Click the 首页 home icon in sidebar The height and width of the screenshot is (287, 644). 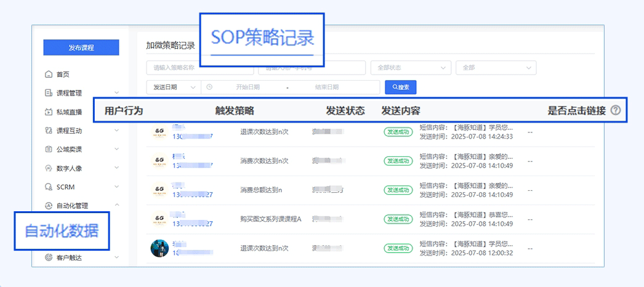[x=49, y=75]
